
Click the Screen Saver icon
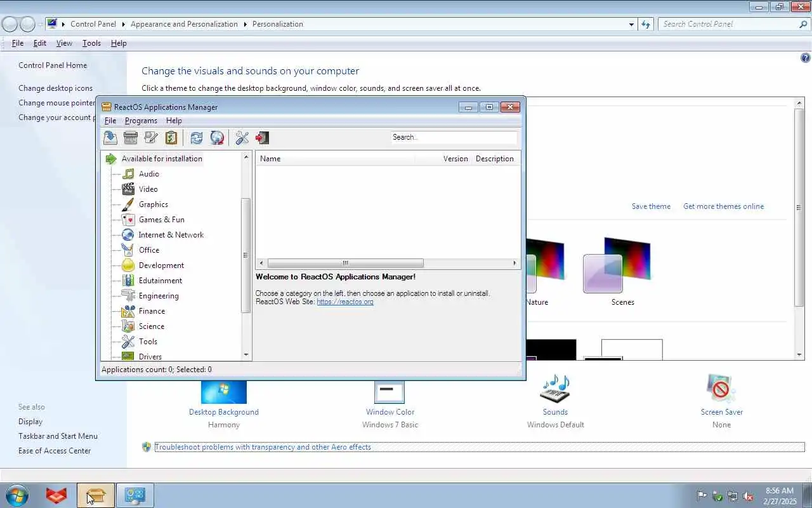(721, 389)
